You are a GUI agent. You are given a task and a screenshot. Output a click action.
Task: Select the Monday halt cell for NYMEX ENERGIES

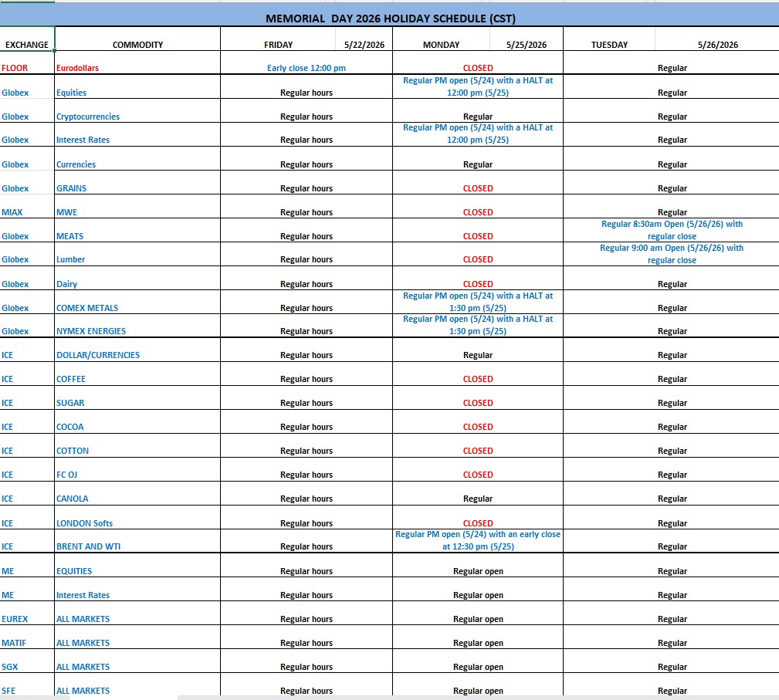[478, 326]
